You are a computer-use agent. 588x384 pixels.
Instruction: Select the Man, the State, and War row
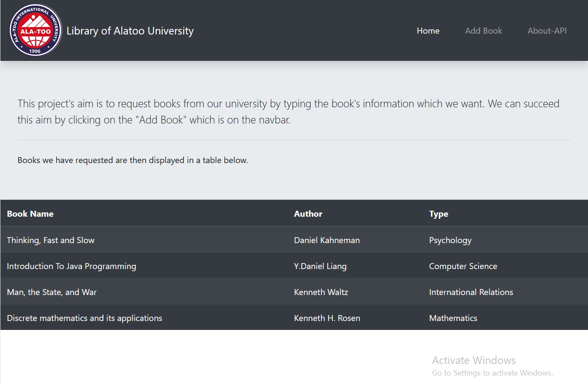click(x=52, y=292)
